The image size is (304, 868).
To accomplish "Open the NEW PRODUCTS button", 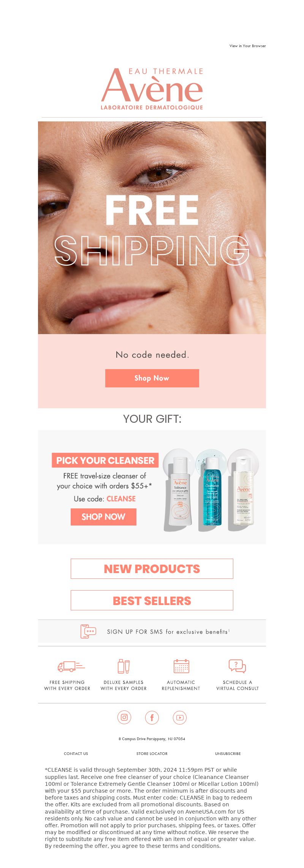I will (152, 569).
